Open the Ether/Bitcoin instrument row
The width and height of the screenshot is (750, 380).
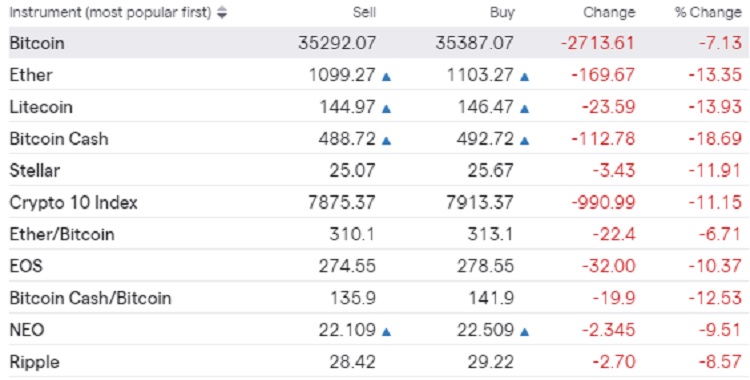click(375, 234)
